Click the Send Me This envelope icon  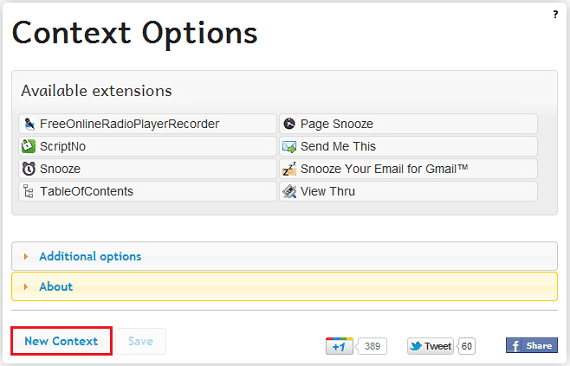[289, 146]
